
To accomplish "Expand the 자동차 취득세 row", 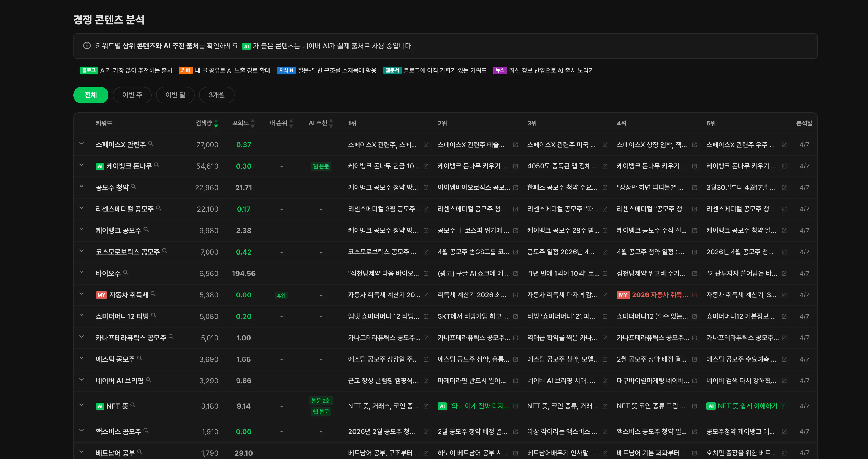I will 82,294.
